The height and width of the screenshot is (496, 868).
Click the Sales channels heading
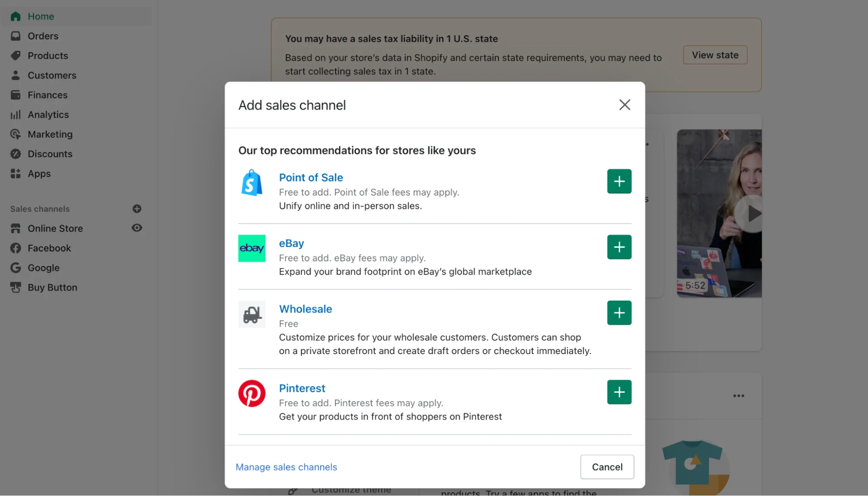pos(40,209)
